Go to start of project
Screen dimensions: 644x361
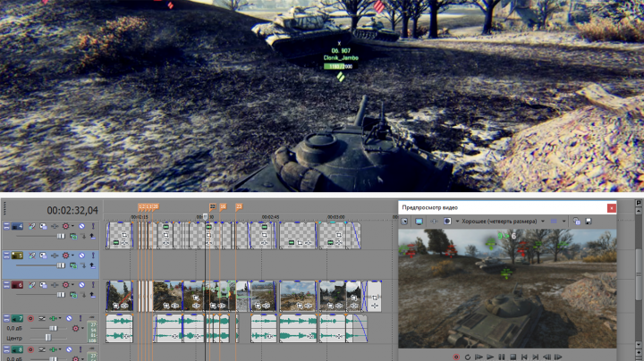pyautogui.click(x=524, y=357)
